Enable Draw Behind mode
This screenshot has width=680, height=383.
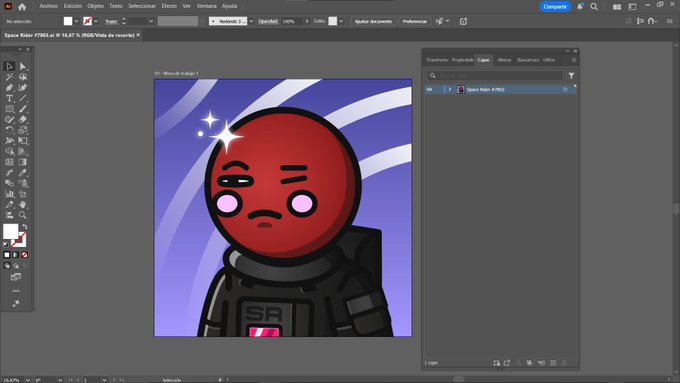pos(16,265)
